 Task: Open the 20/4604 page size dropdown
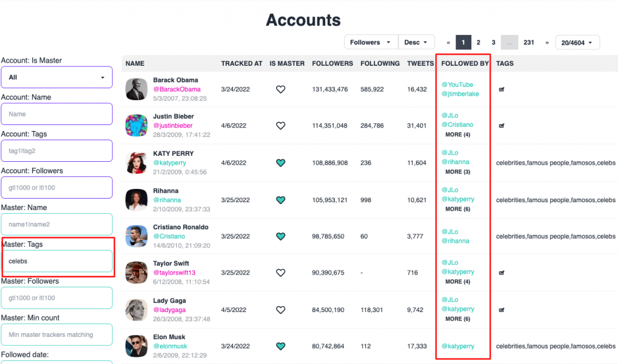click(x=578, y=43)
